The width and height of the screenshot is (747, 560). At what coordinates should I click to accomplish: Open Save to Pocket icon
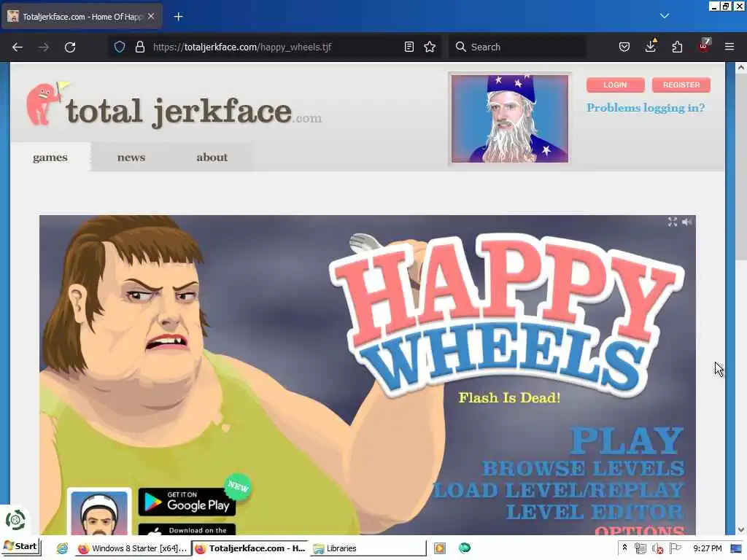(x=624, y=47)
